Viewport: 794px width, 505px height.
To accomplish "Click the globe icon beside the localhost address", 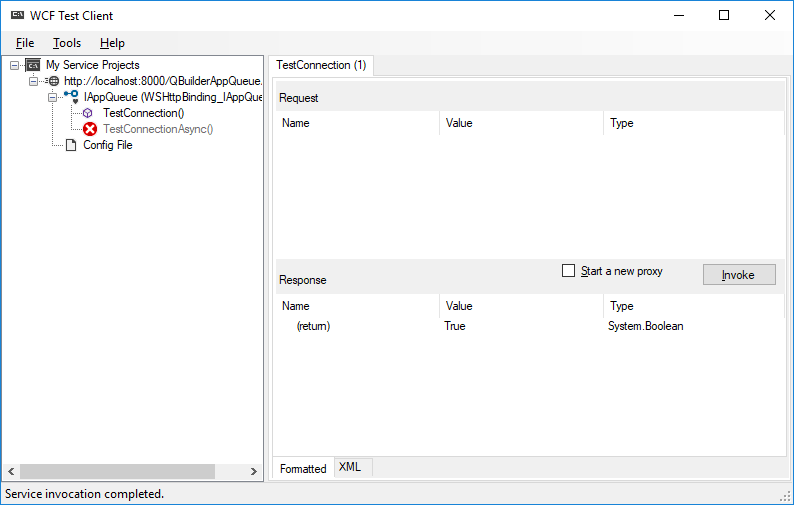I will [x=54, y=81].
